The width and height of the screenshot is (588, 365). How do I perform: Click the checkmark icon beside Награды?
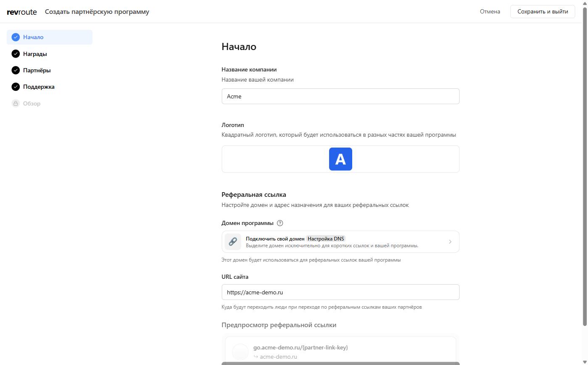[16, 54]
